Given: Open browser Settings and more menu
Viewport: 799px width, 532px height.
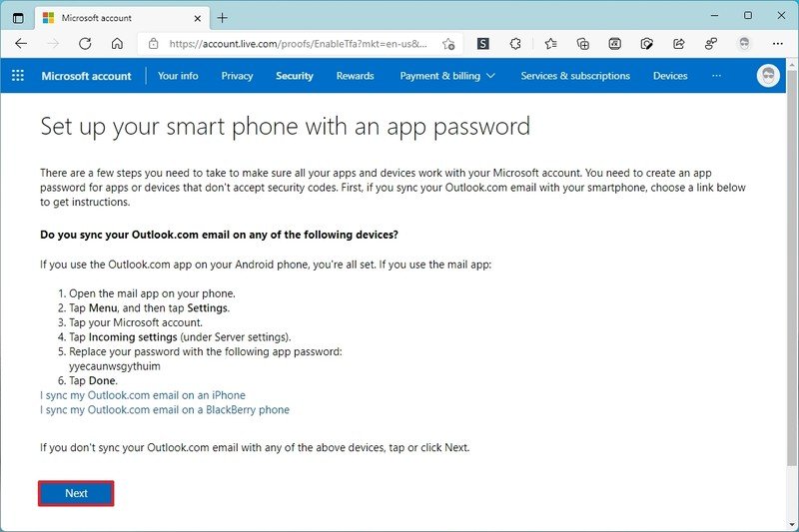Looking at the screenshot, I should [x=777, y=44].
